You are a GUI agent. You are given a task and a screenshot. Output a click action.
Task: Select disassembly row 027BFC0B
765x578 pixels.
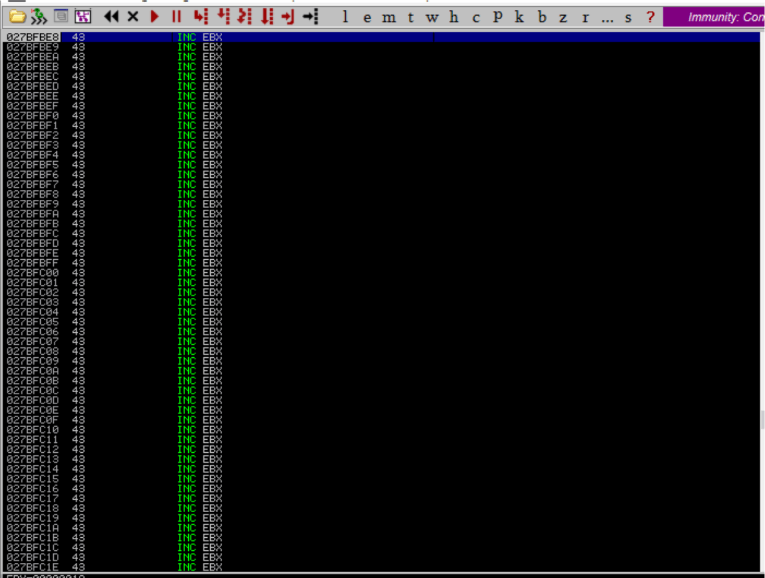(x=382, y=380)
